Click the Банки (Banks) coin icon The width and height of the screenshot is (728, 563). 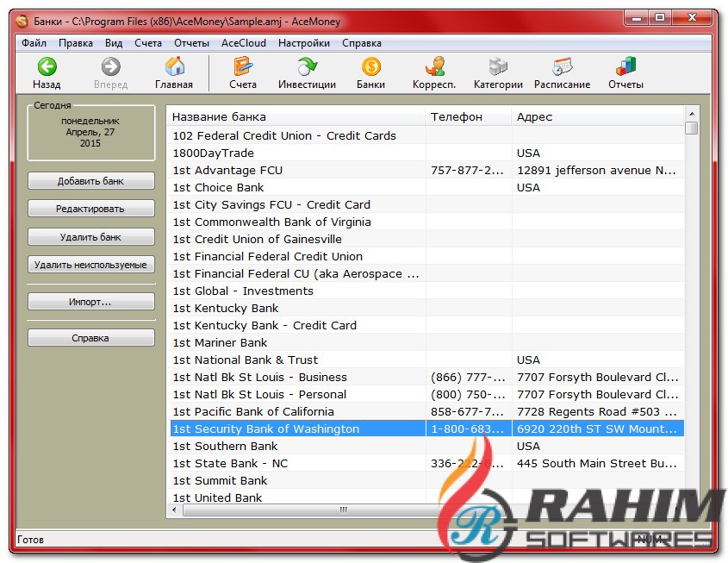click(x=370, y=67)
